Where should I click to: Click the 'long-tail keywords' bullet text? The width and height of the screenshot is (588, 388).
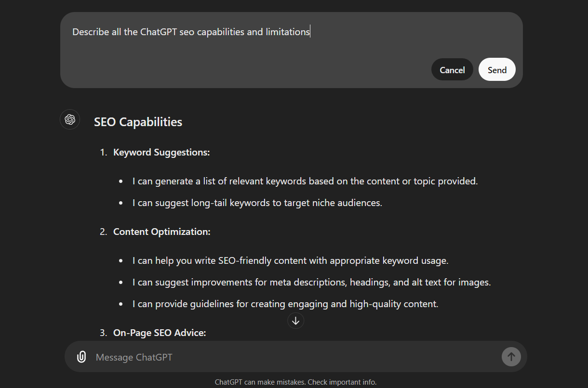(257, 203)
